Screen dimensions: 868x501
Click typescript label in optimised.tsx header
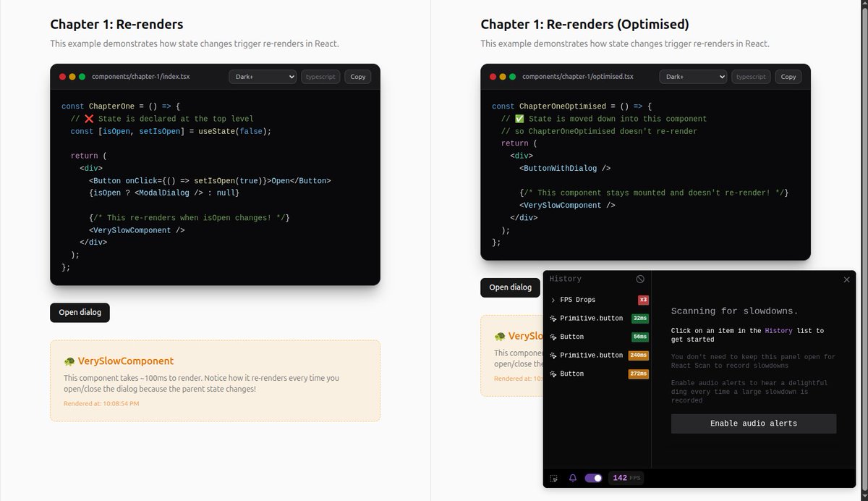point(751,77)
